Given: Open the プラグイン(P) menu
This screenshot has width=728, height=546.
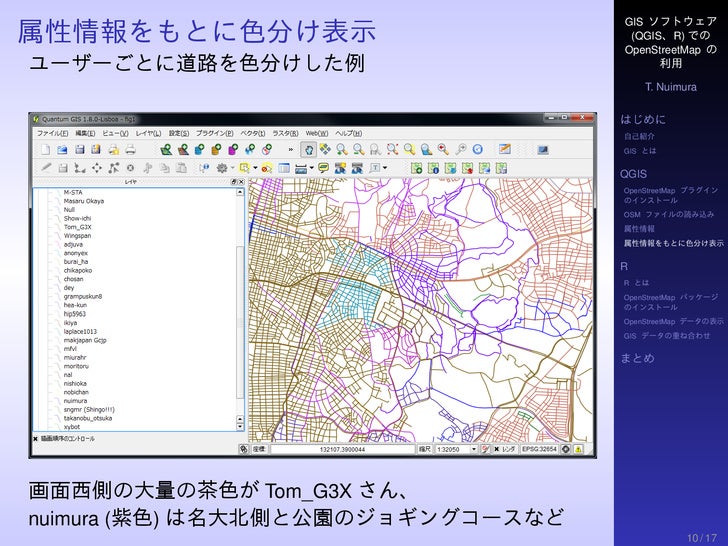Looking at the screenshot, I should coord(214,133).
